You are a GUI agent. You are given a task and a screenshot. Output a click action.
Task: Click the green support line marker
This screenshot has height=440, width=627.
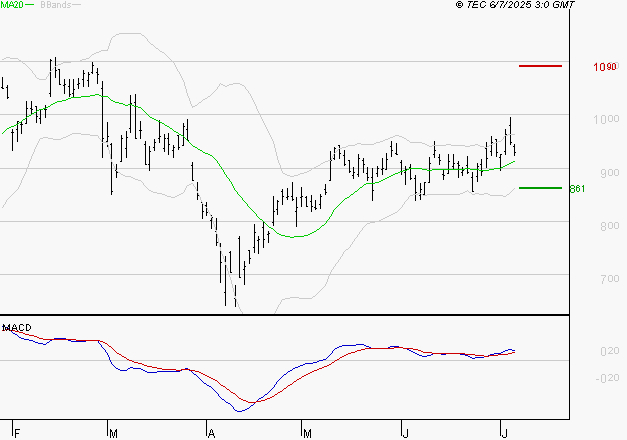[540, 188]
